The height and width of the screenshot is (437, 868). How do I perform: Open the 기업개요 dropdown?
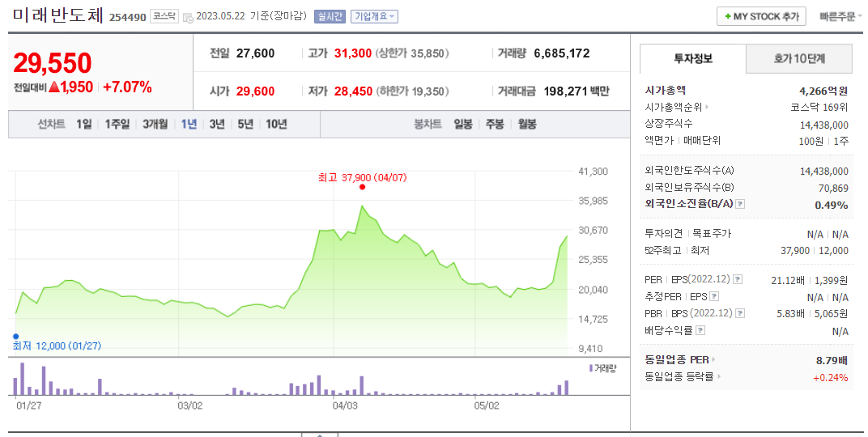click(x=374, y=17)
